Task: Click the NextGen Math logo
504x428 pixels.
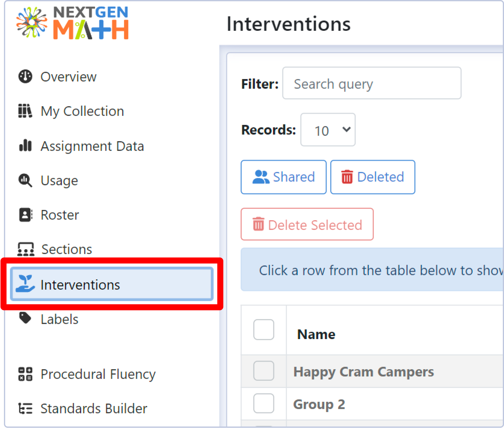Action: point(72,23)
